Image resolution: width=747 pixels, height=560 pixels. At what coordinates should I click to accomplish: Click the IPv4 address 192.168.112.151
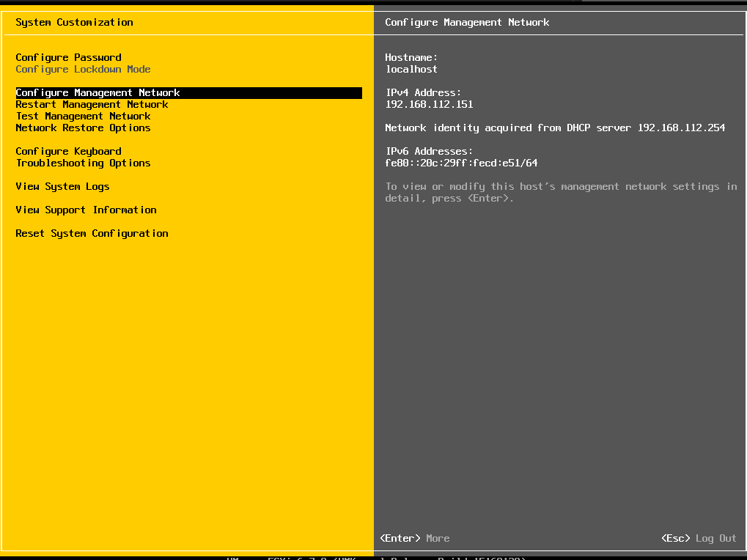pos(430,105)
